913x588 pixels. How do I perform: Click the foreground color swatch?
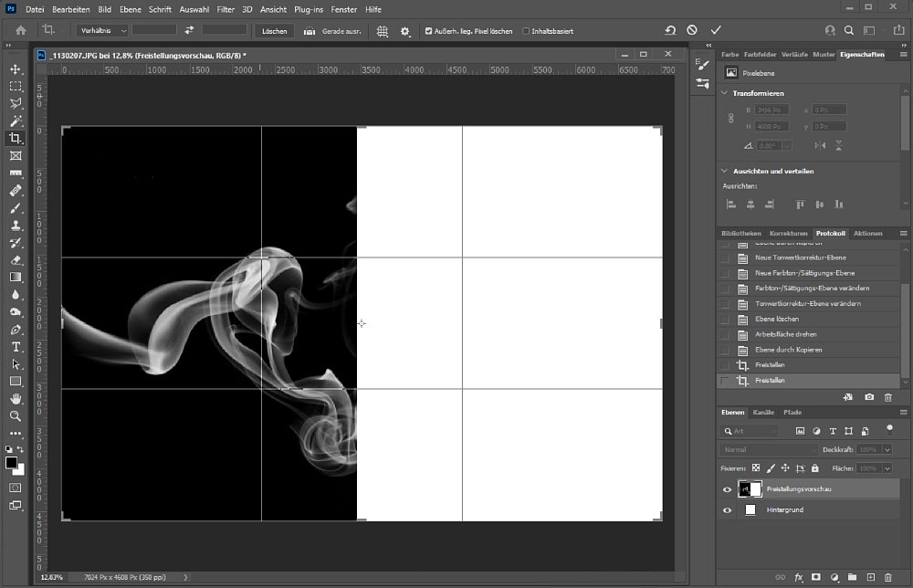point(10,463)
